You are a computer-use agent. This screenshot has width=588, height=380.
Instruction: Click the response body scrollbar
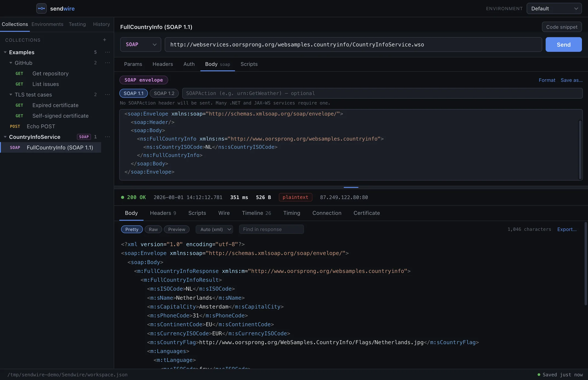pos(586,264)
